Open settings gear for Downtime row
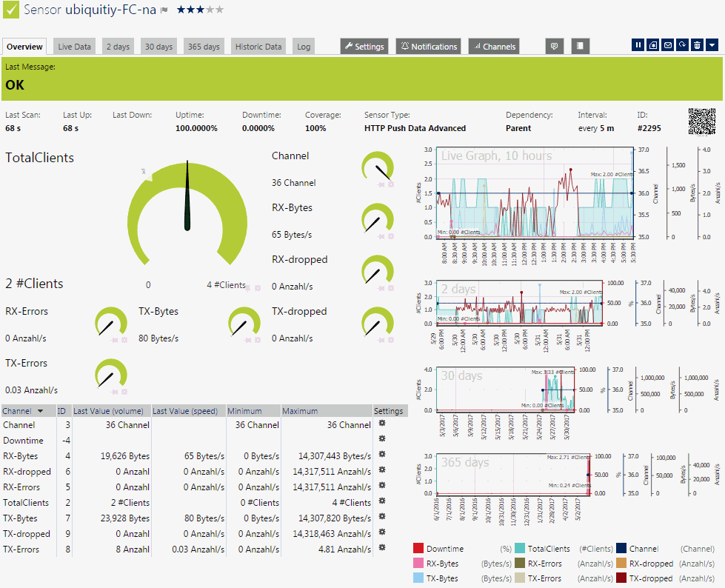The image size is (725, 588). (382, 438)
